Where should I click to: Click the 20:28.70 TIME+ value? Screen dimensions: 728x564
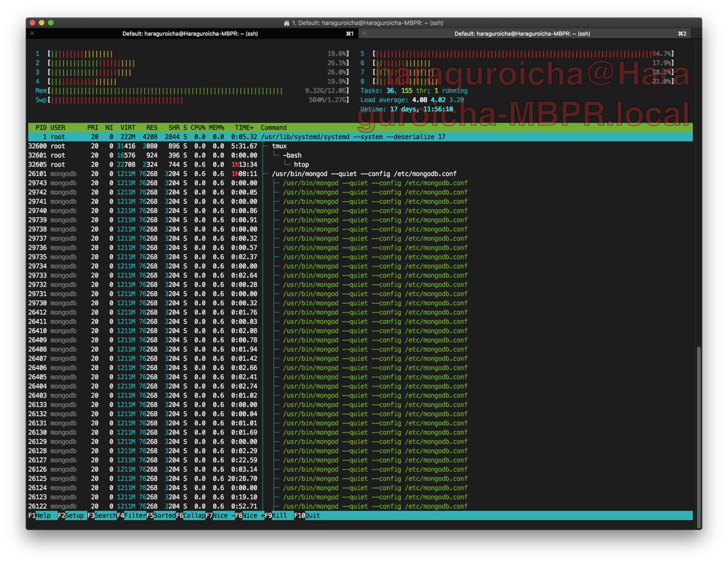pyautogui.click(x=242, y=479)
